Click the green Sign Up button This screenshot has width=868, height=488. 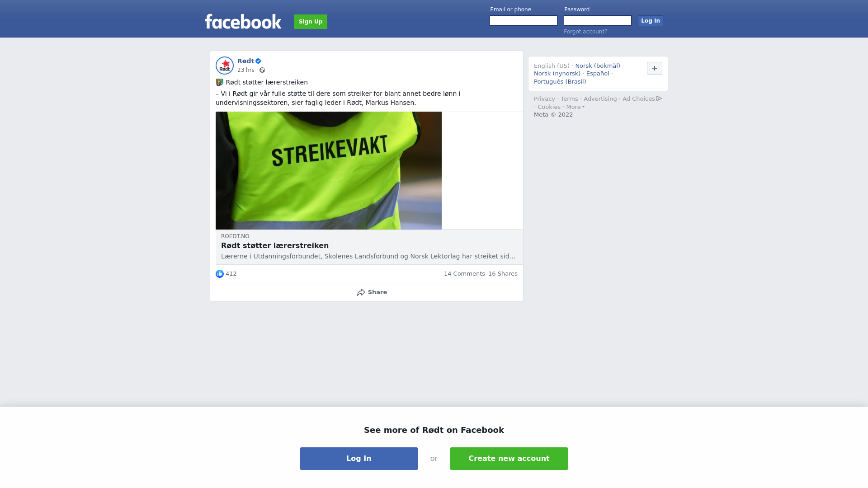[x=311, y=22]
